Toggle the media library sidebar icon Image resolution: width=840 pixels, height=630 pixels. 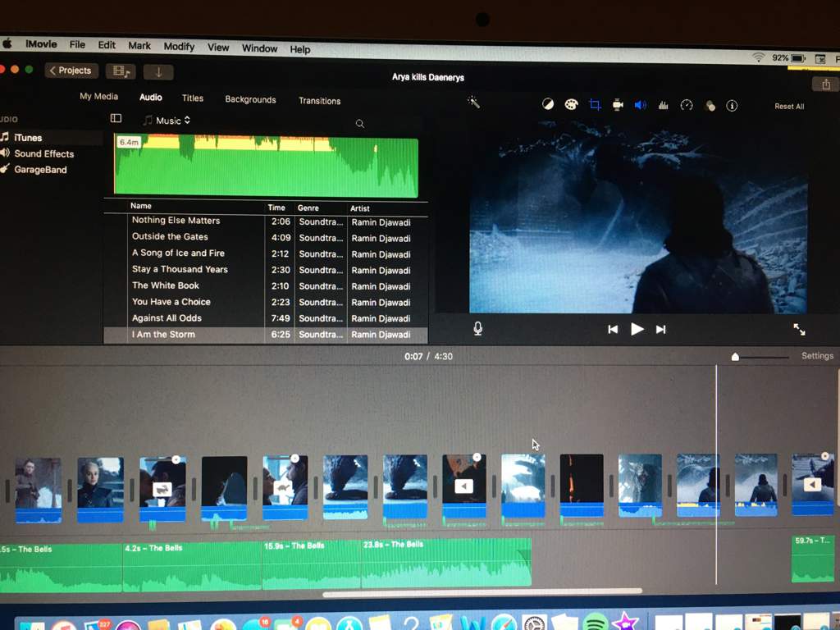pyautogui.click(x=116, y=118)
